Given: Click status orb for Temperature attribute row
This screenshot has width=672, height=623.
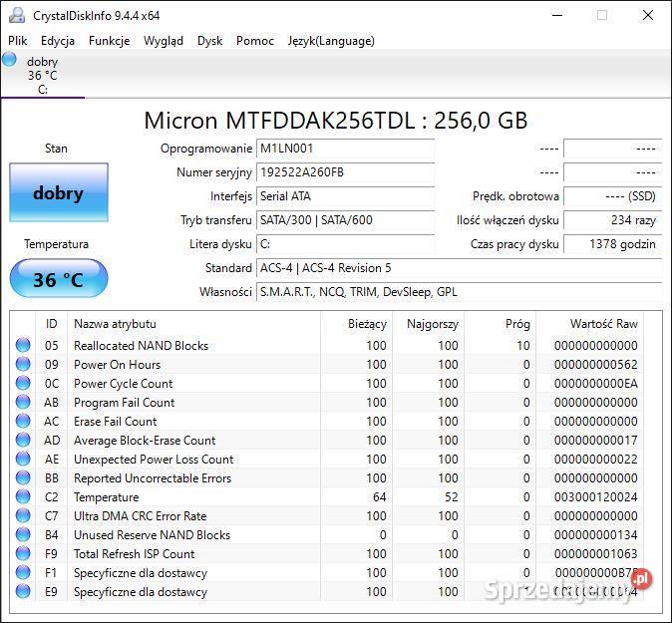Looking at the screenshot, I should click(23, 496).
